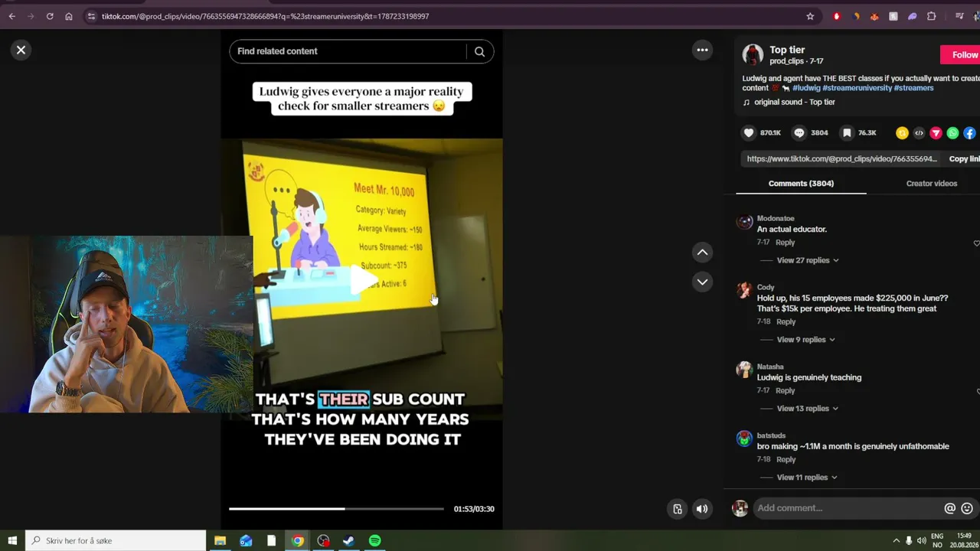
Task: Open the #streamers hashtag
Action: coord(913,88)
